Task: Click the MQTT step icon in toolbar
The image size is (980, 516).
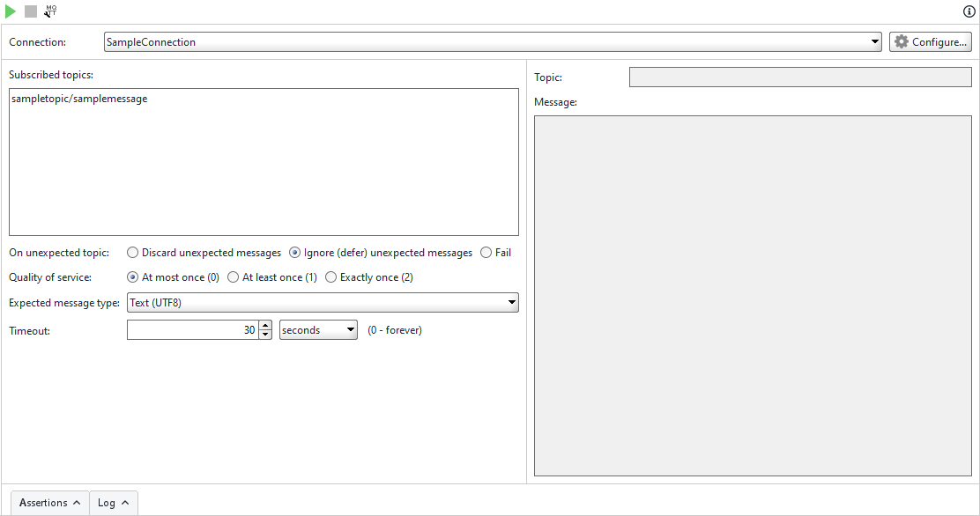Action: [x=50, y=11]
